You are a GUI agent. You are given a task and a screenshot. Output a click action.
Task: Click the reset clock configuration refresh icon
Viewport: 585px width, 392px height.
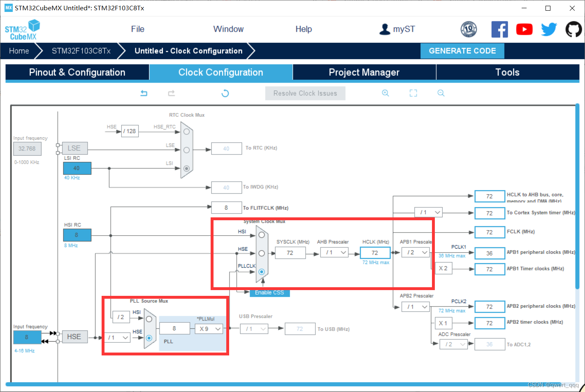click(225, 93)
